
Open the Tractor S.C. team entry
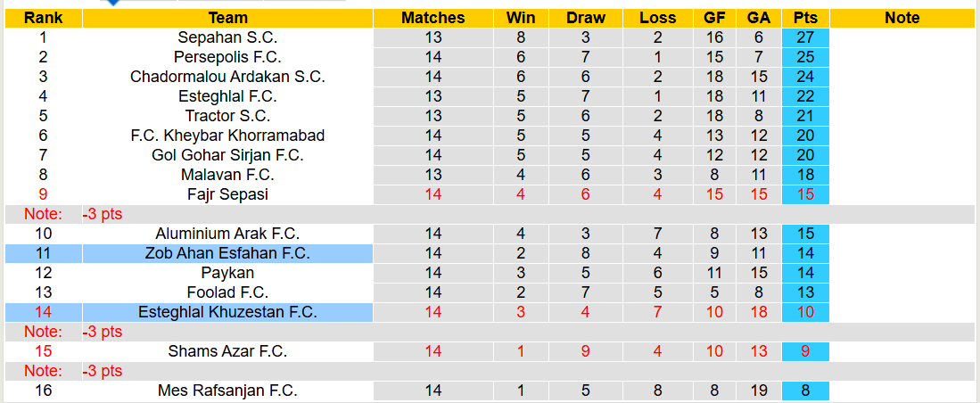pos(227,116)
